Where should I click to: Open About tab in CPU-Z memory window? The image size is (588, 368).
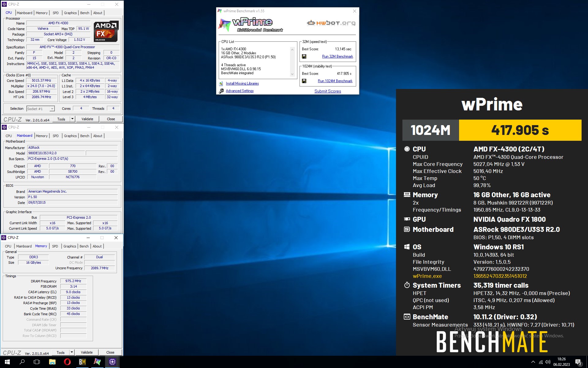97,246
